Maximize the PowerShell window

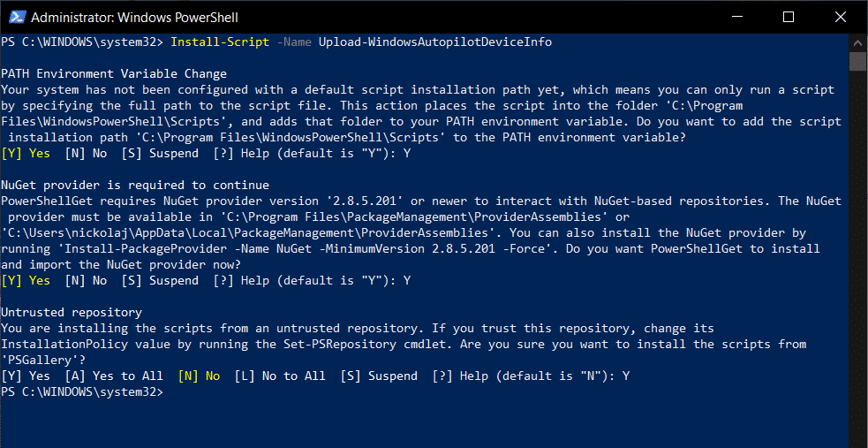click(789, 17)
